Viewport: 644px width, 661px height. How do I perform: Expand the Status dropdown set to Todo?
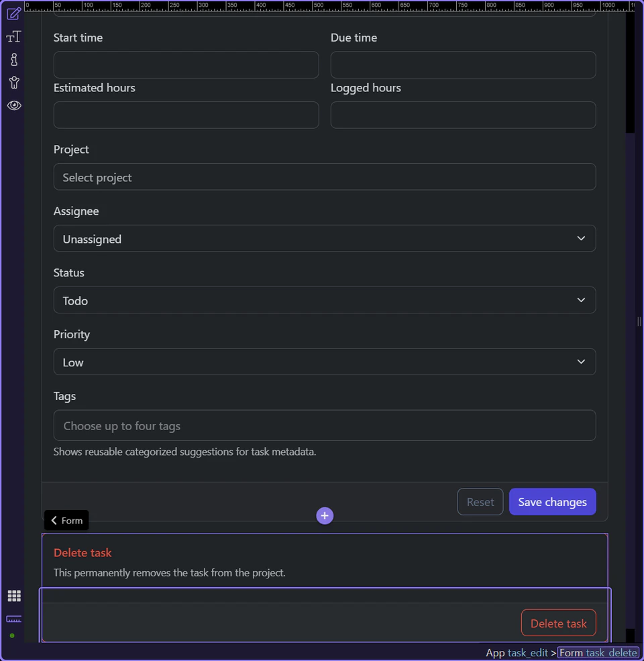pyautogui.click(x=325, y=300)
